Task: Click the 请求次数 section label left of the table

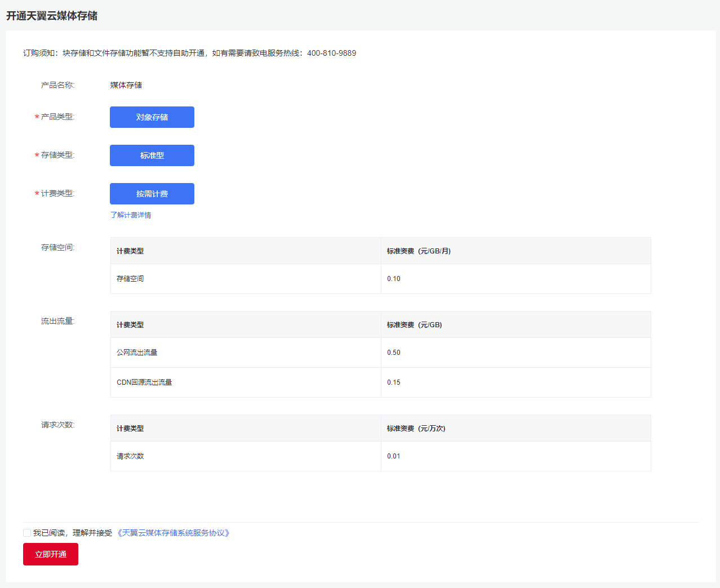Action: [57, 425]
